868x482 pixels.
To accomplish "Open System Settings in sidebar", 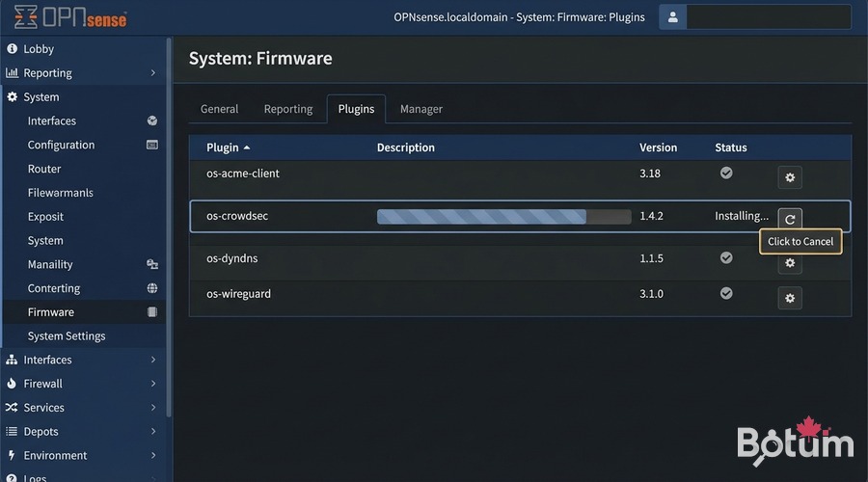I will pyautogui.click(x=66, y=335).
